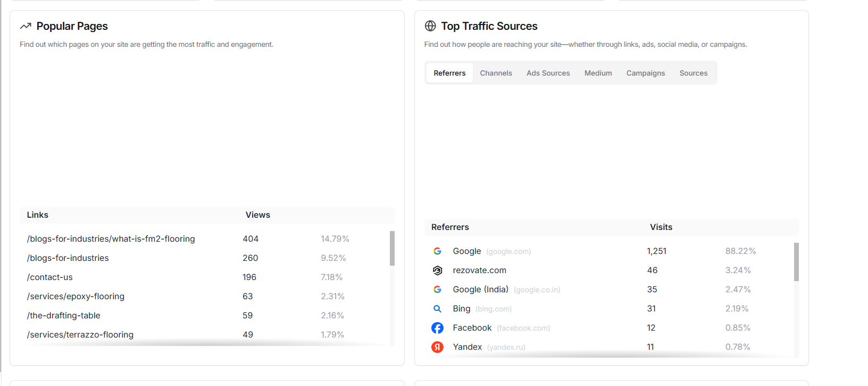Click the Popular Pages trending arrow icon
The width and height of the screenshot is (868, 386).
(26, 26)
